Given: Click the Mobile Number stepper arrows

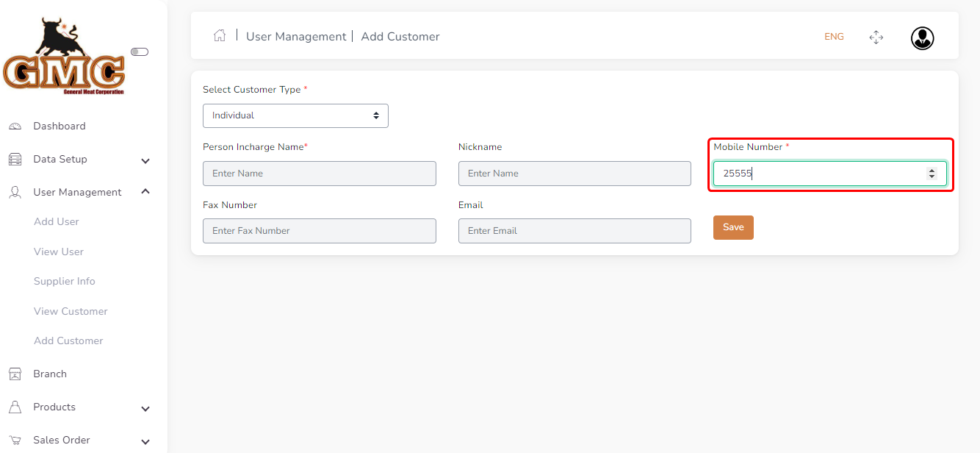Looking at the screenshot, I should point(932,174).
